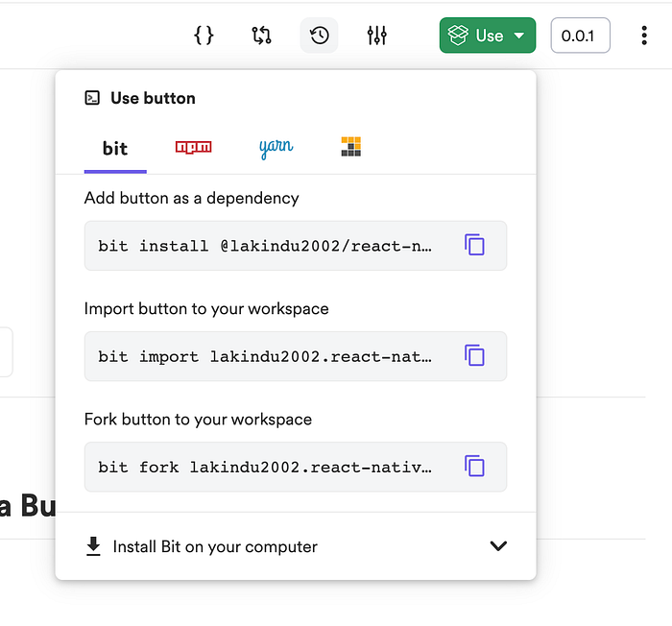Open the three-dot more options menu

coord(644,36)
